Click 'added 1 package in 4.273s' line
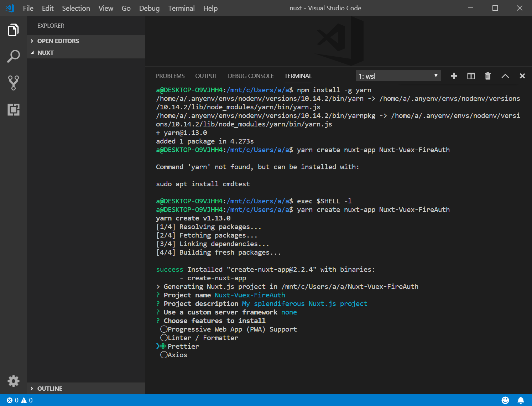 pos(205,141)
